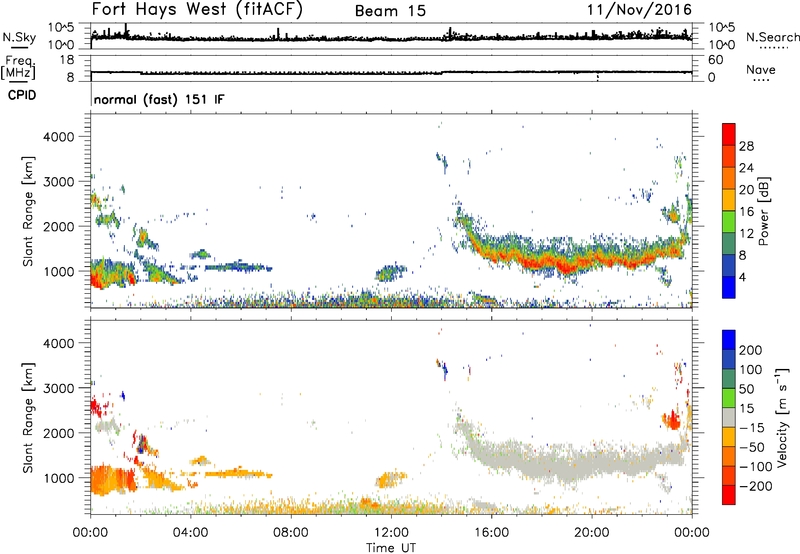Click the 'CPID' label
The height and width of the screenshot is (554, 800).
point(22,95)
